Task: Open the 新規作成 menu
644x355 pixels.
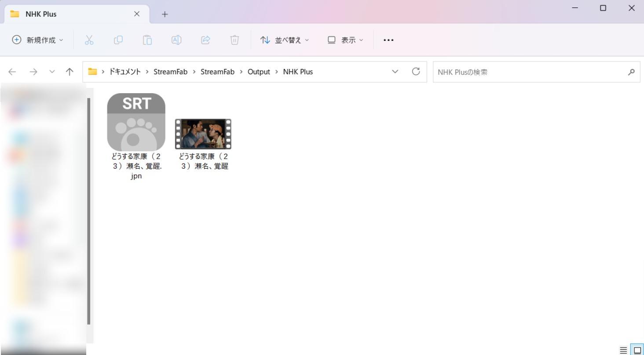Action: (38, 40)
